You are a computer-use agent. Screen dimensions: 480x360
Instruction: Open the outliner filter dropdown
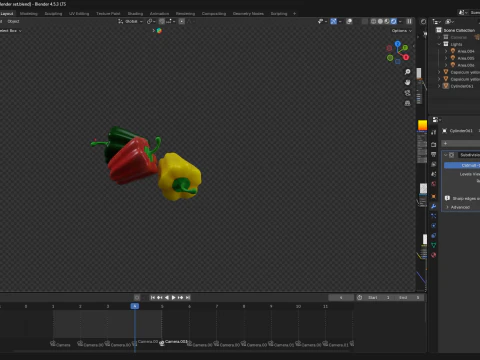tap(450, 21)
